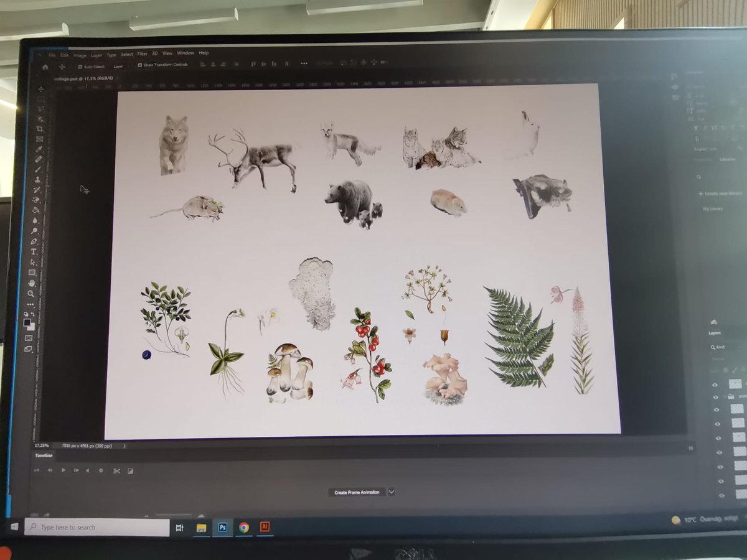This screenshot has height=560, width=747.
Task: Toggle Show Transform Controls
Action: coord(141,65)
